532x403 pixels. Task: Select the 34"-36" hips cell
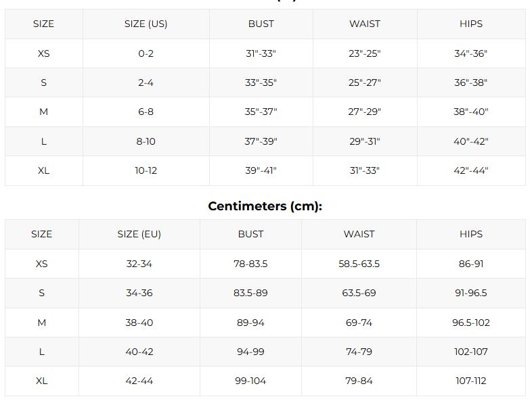click(470, 53)
